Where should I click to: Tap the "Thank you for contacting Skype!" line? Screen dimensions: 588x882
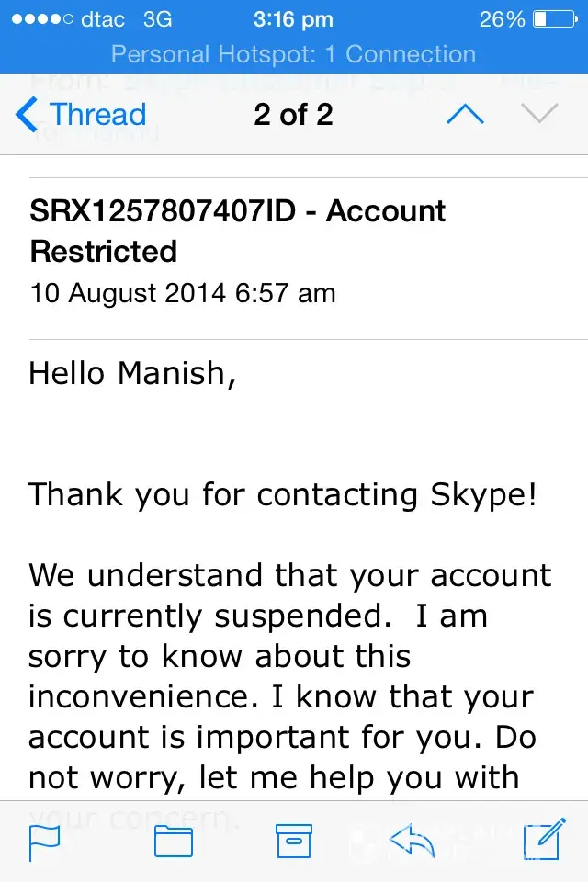(x=283, y=494)
